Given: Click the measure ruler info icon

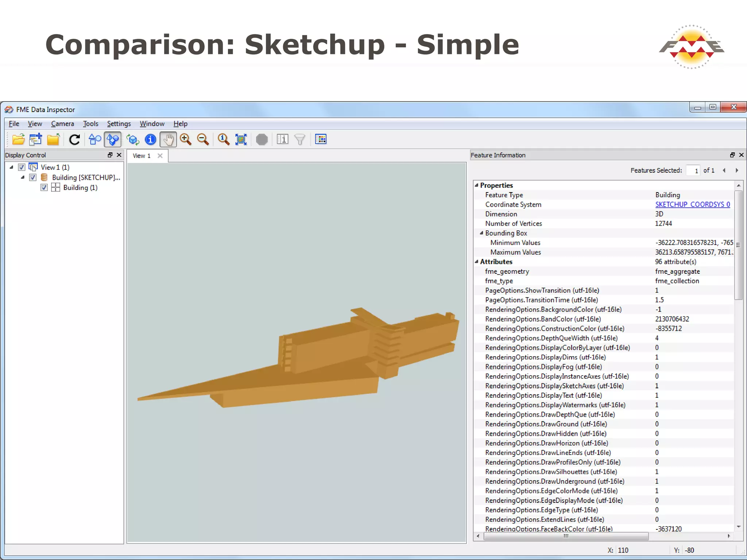Looking at the screenshot, I should click(282, 139).
